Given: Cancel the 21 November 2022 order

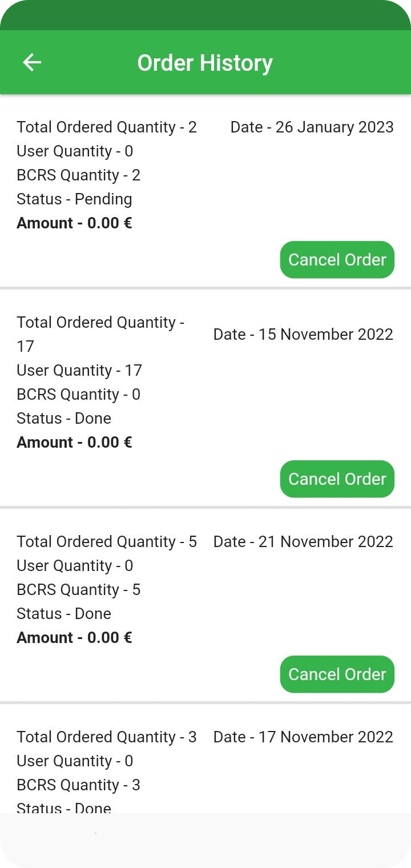Looking at the screenshot, I should coord(337,674).
